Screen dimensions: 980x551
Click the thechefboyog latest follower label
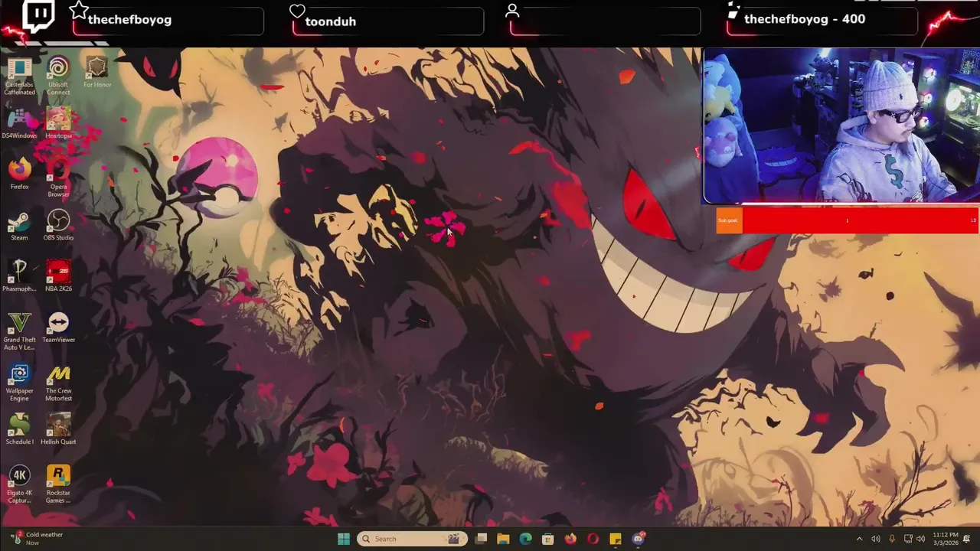[129, 19]
